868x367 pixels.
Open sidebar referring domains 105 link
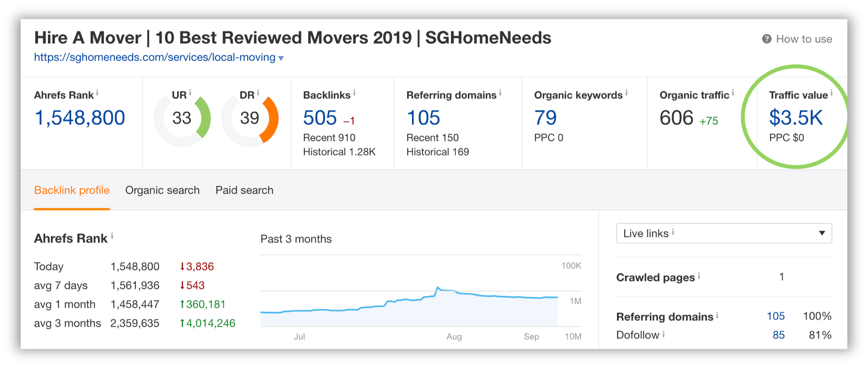[x=775, y=316]
